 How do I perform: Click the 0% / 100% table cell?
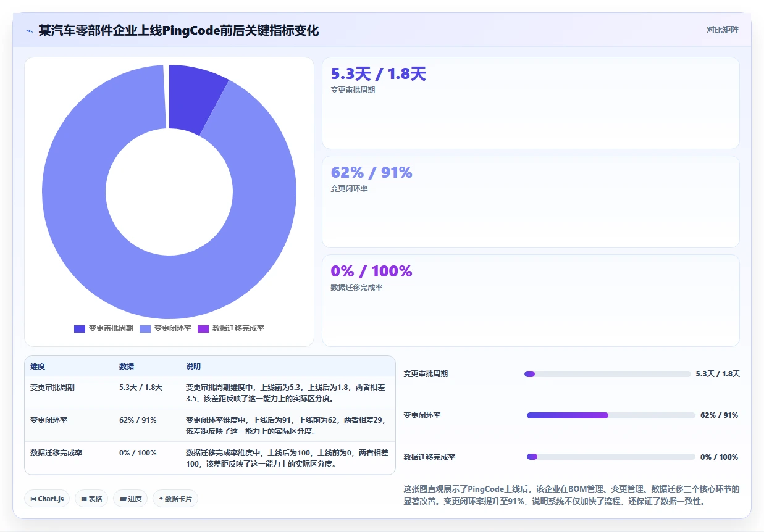[x=138, y=453]
